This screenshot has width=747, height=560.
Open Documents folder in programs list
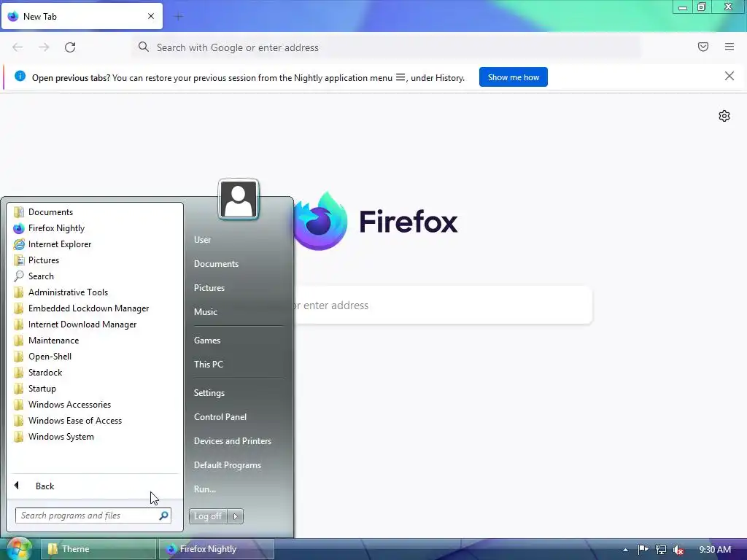[95, 212]
